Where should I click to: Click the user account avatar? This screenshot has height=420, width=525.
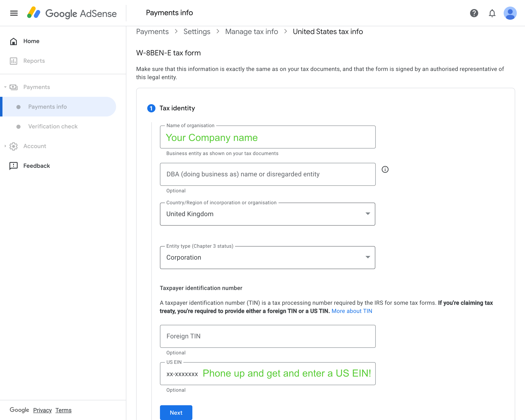click(510, 13)
